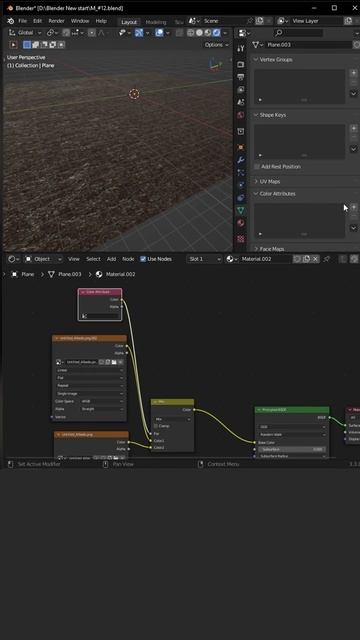Viewport: 360px width, 640px height.
Task: Switch to the Modeling workspace tab
Action: (156, 22)
